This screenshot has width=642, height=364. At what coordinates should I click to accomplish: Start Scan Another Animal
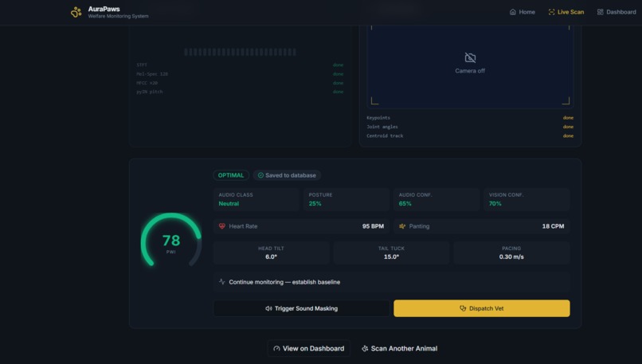click(x=399, y=348)
